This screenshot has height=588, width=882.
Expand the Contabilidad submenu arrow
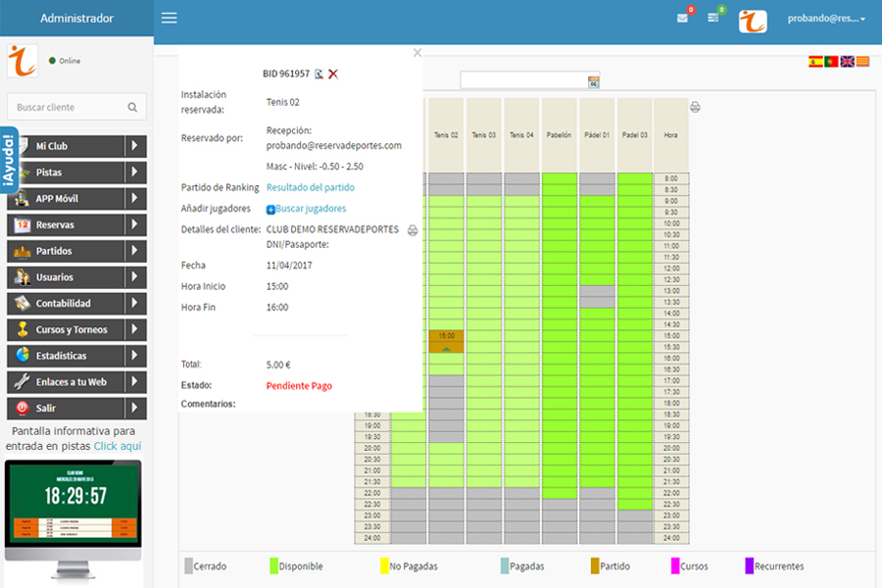tap(136, 304)
